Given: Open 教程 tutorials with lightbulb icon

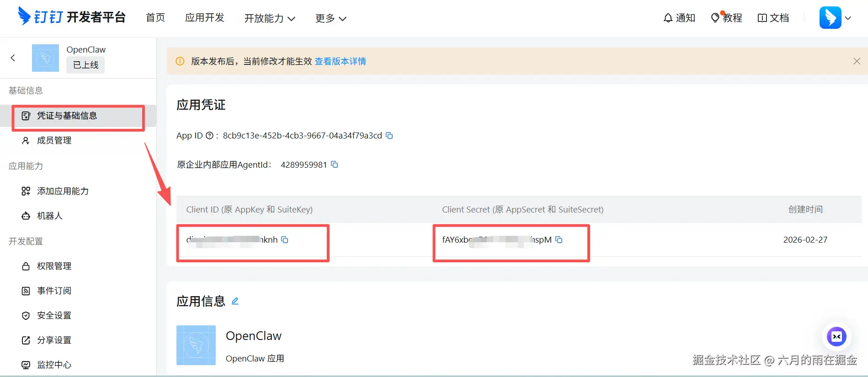Looking at the screenshot, I should point(726,18).
